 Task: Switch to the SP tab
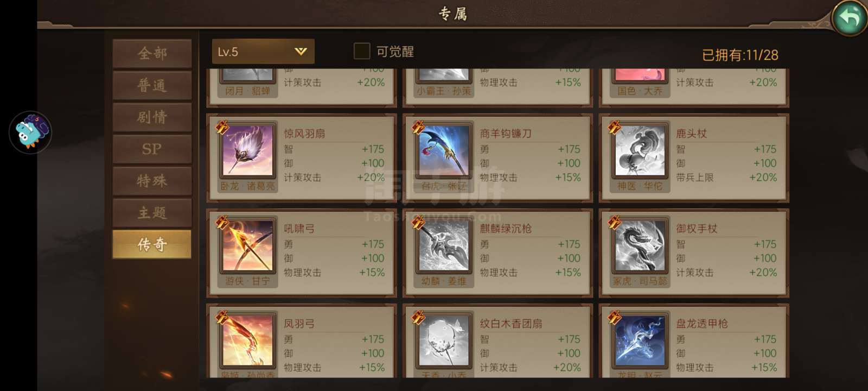coord(152,149)
